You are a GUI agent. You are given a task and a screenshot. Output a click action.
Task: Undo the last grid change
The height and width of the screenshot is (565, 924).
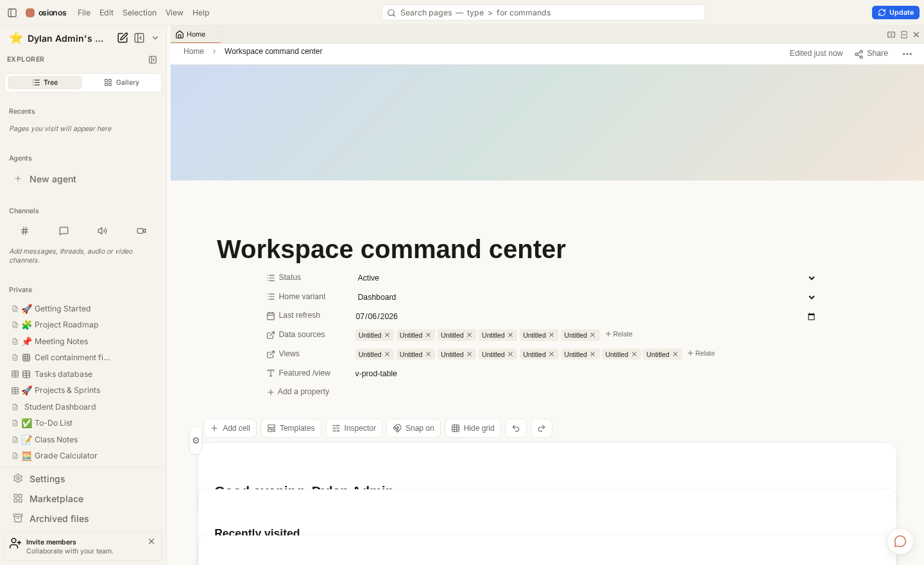click(516, 428)
